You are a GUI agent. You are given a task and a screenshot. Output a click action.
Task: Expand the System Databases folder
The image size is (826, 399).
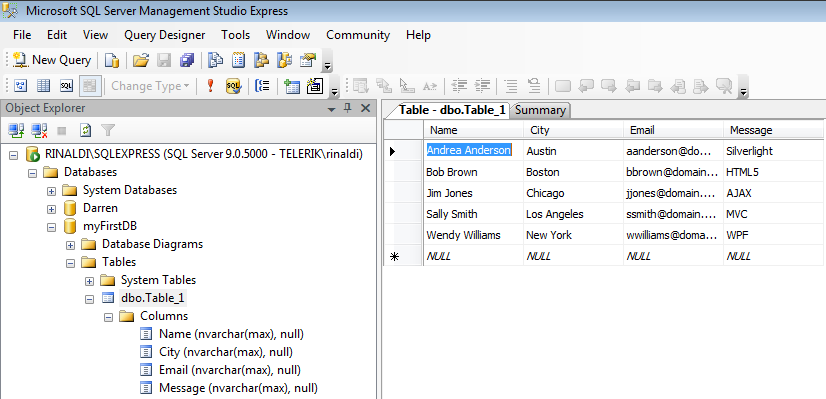pos(52,191)
